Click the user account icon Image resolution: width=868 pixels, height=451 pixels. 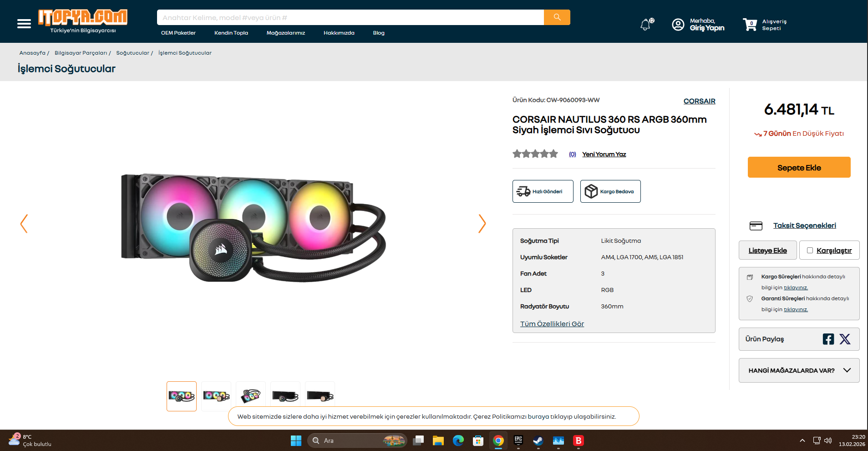(678, 25)
